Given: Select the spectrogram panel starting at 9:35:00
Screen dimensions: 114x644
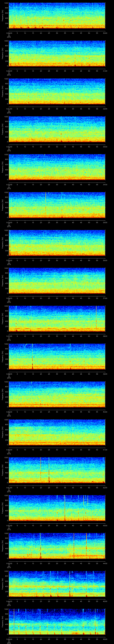Looking at the screenshot, I should pos(57,243).
